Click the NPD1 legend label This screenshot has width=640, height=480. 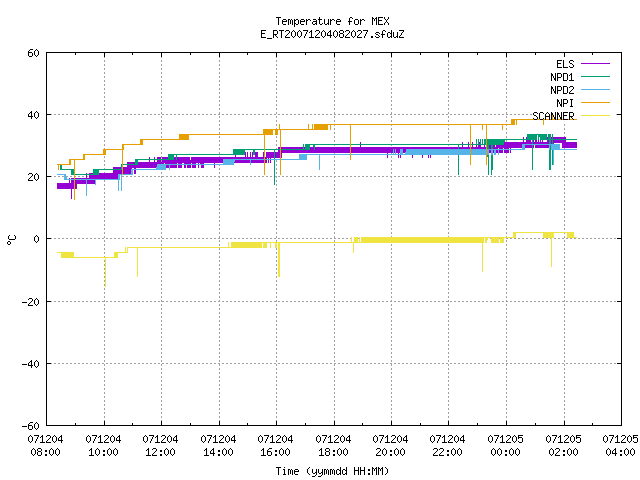coord(562,77)
